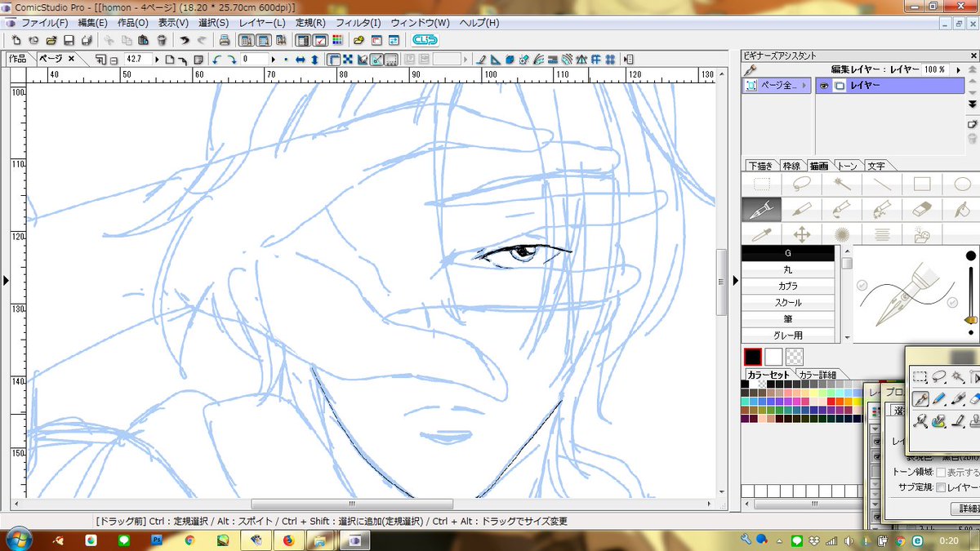Image resolution: width=980 pixels, height=551 pixels.
Task: Collapse right panel arrow beside canvas
Action: pos(734,280)
